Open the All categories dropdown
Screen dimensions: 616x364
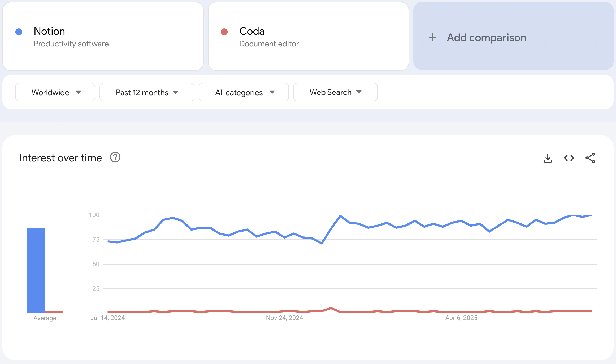244,92
